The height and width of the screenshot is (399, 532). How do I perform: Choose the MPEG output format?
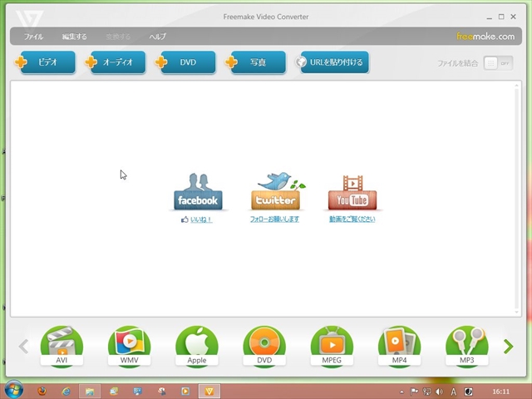[x=332, y=346]
